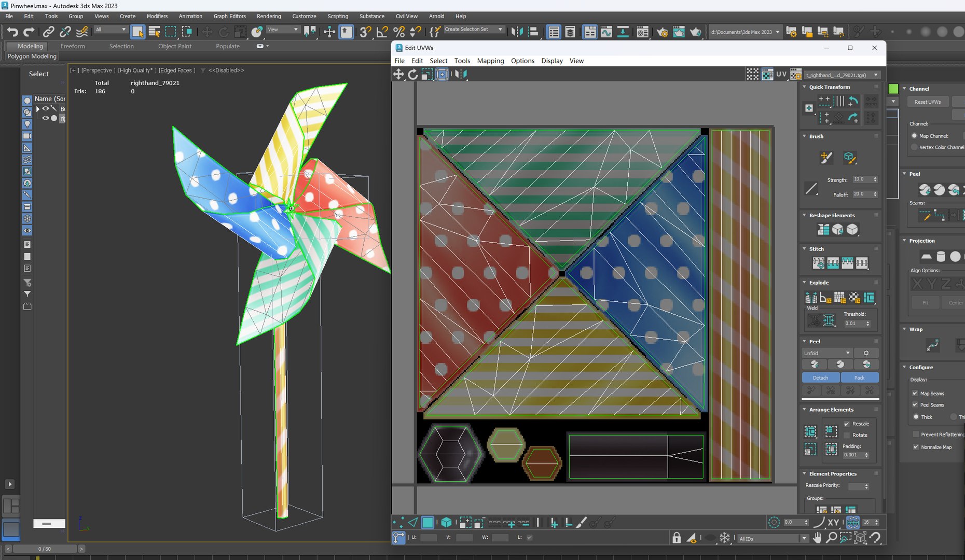Select Freeform mode in Edit UVWs toolbar
The height and width of the screenshot is (560, 965).
click(442, 74)
